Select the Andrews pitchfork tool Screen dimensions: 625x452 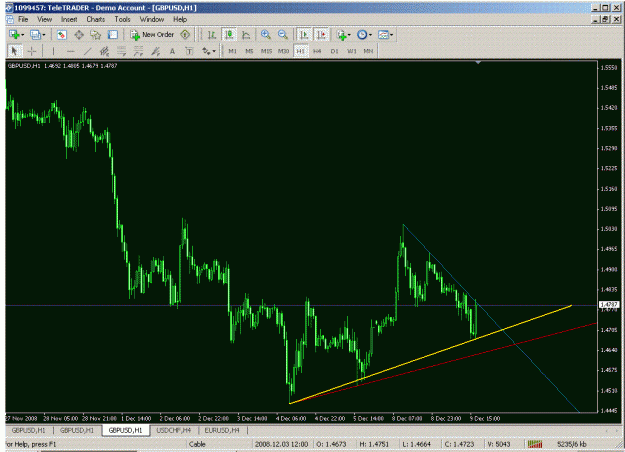(155, 51)
